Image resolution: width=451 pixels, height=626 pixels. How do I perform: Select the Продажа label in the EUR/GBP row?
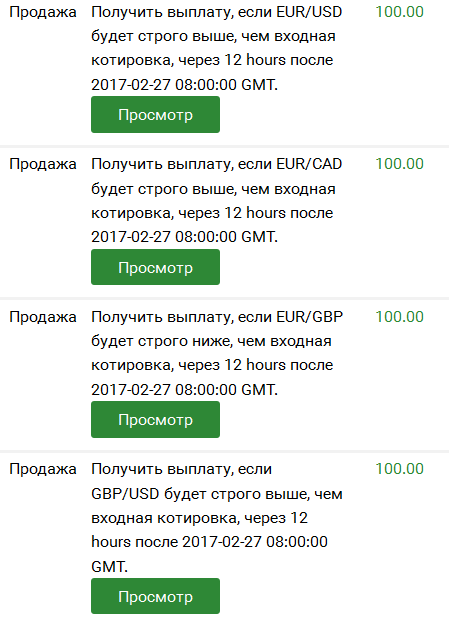click(43, 317)
